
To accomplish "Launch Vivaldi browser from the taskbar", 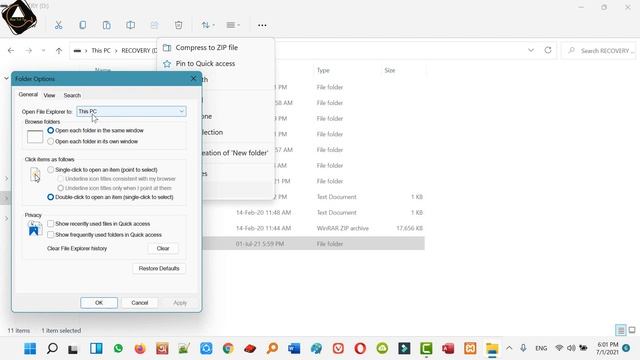I will [338, 349].
